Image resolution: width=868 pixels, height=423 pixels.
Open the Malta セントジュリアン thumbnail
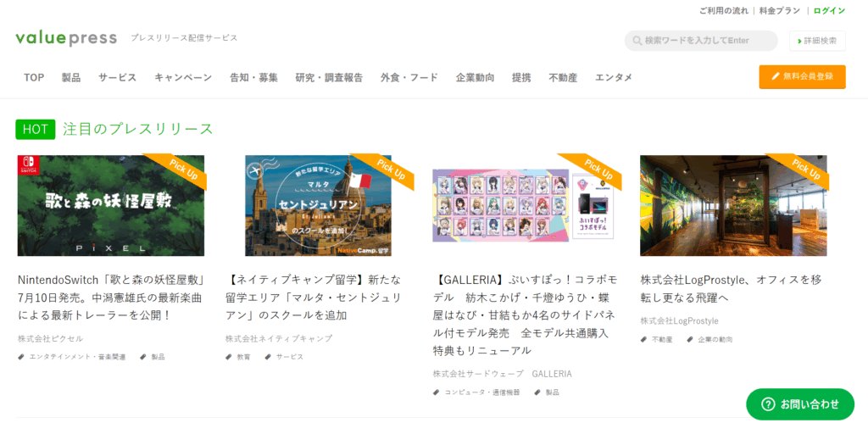[319, 205]
